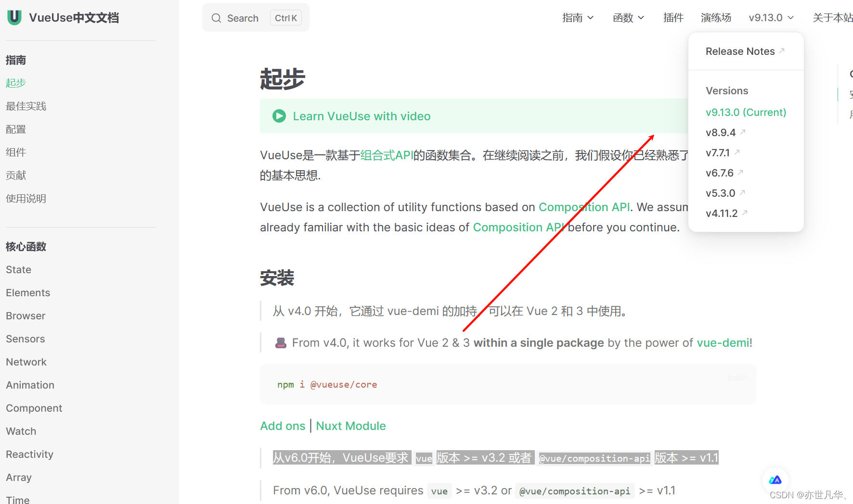853x504 pixels.
Task: Open the Nuxt Module link
Action: click(x=351, y=426)
